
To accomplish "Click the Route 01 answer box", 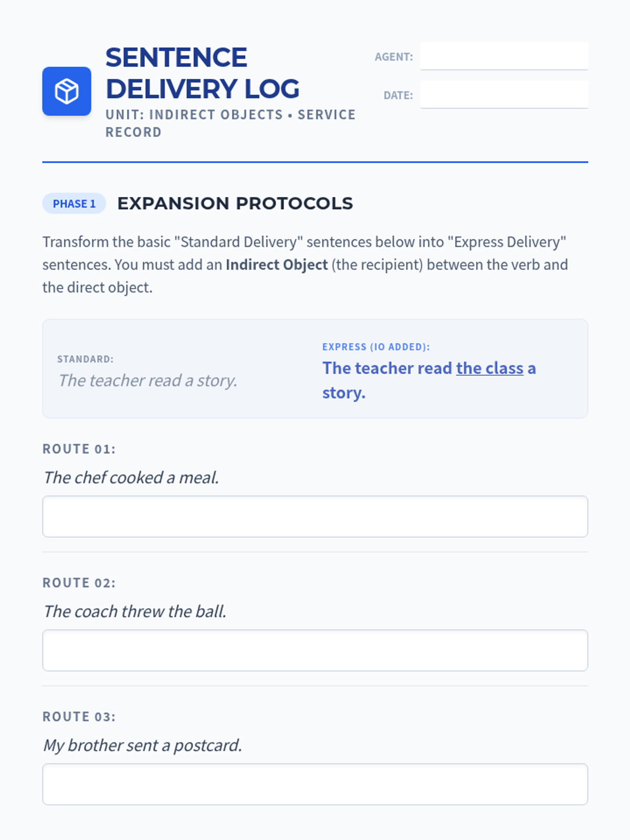I will (x=315, y=516).
